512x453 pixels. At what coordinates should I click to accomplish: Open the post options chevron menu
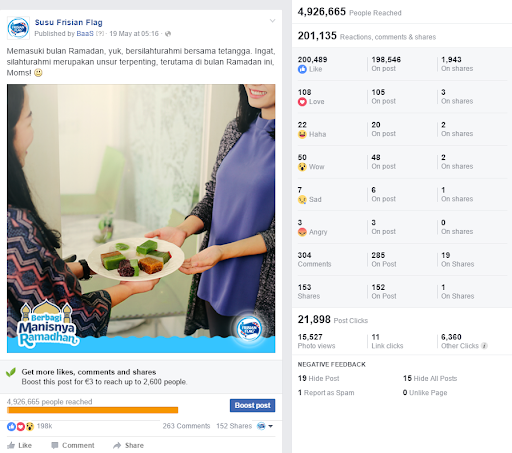pyautogui.click(x=272, y=21)
